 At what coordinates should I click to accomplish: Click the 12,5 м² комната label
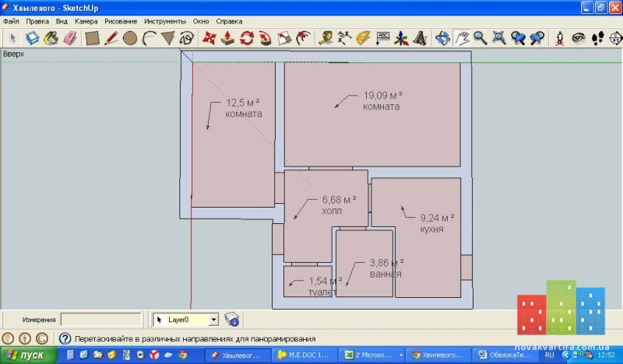243,108
